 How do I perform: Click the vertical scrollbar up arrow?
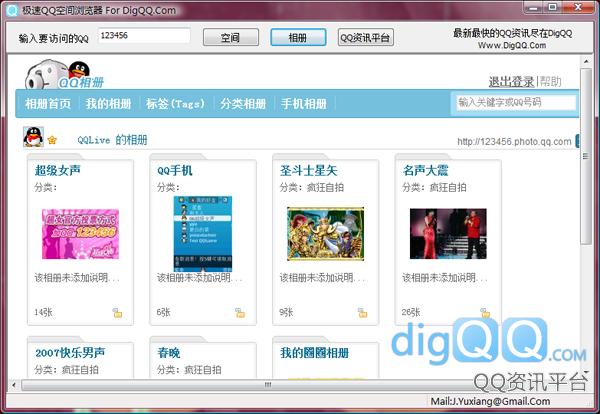[586, 61]
